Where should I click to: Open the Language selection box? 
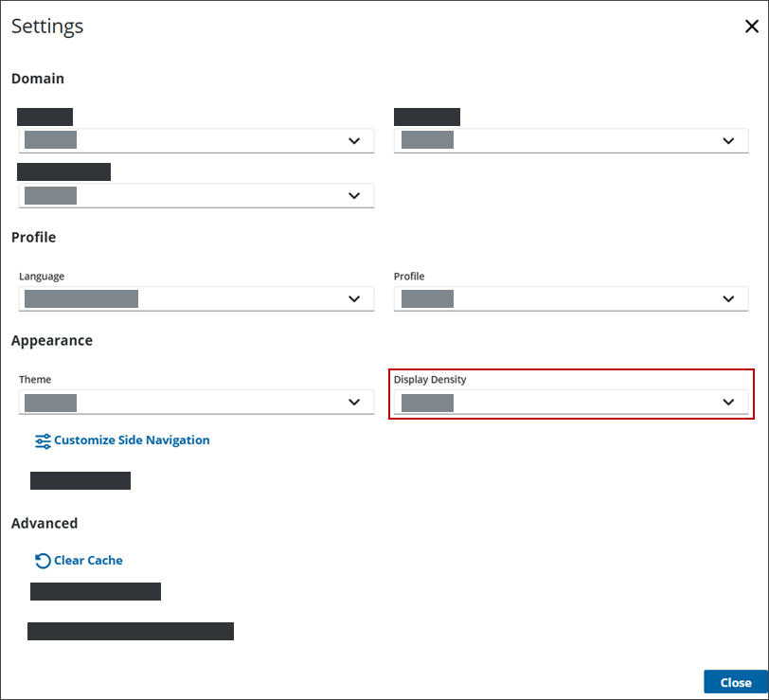click(x=195, y=299)
